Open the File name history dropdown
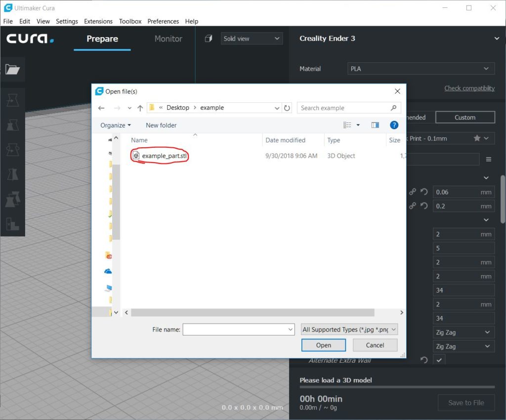The height and width of the screenshot is (420, 506). point(291,330)
